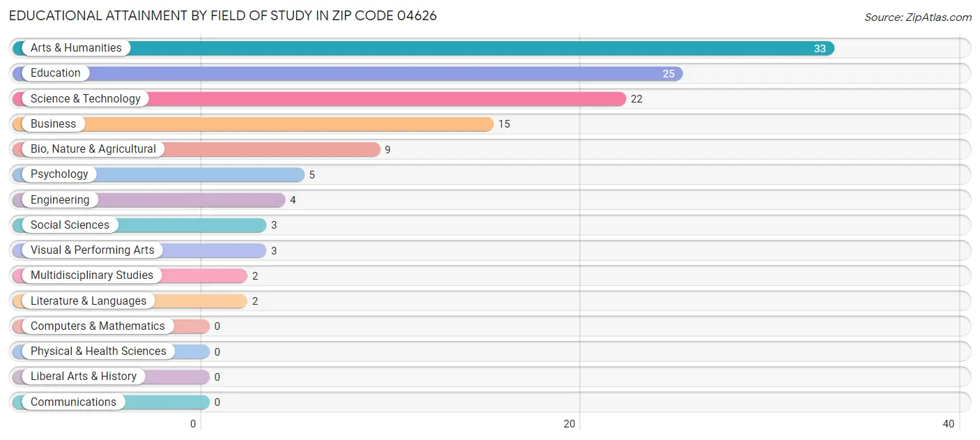Select the Multidisciplinary Studies label
This screenshot has width=980, height=440.
(x=92, y=275)
